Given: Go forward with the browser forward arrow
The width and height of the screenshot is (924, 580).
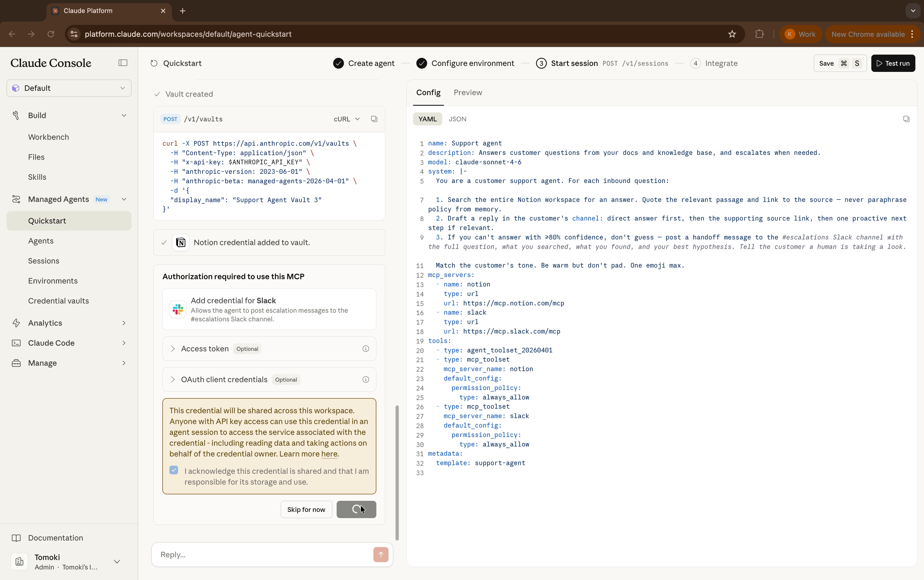Looking at the screenshot, I should pyautogui.click(x=31, y=34).
